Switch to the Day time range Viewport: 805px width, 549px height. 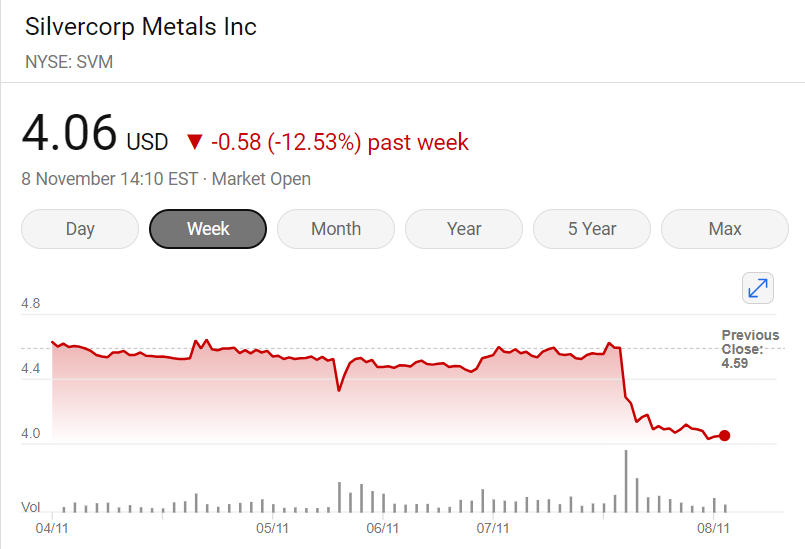(x=80, y=229)
